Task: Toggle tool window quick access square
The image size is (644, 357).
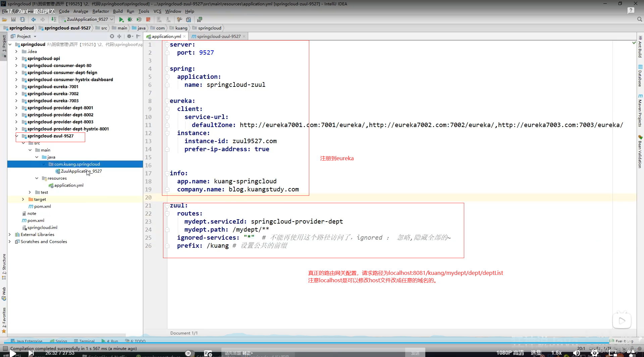Action: (x=5, y=349)
